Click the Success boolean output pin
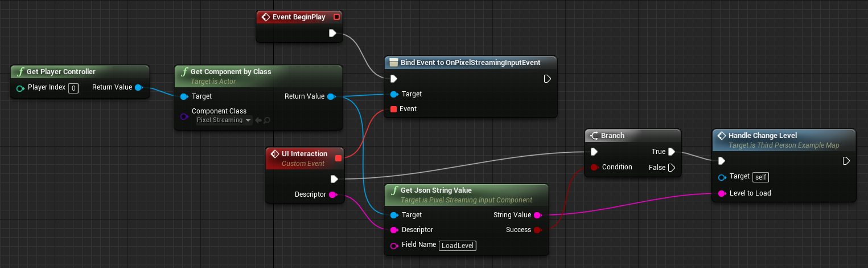Viewport: 868px width, 268px height. 537,230
